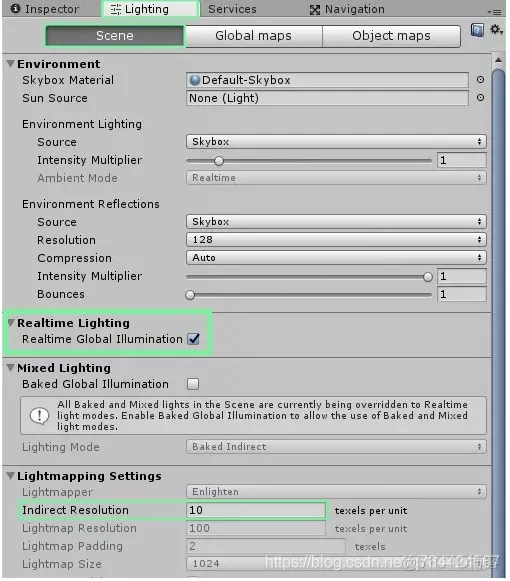Select the Lighting tab

[150, 9]
